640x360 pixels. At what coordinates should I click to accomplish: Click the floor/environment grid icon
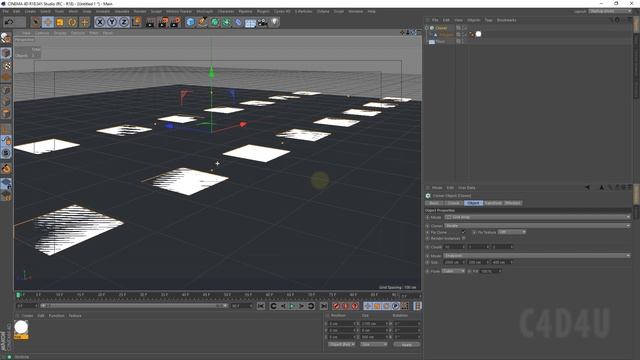(250, 22)
